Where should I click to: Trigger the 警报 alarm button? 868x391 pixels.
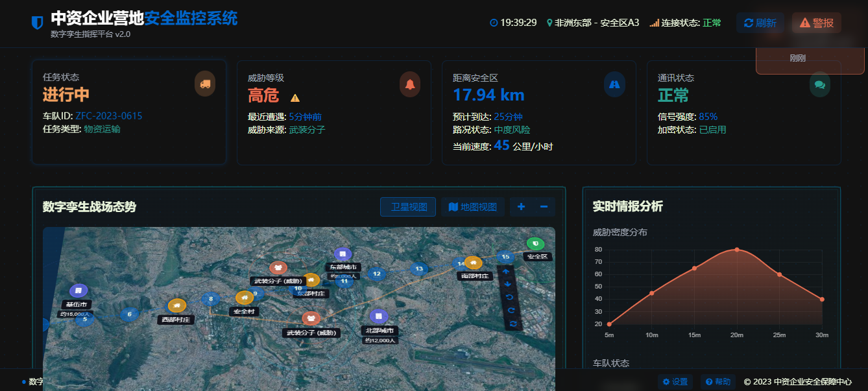point(816,23)
